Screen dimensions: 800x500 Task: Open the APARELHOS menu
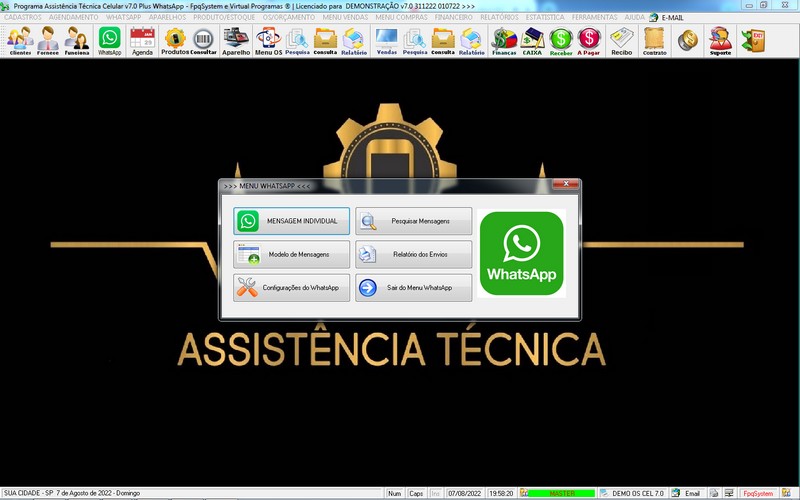[167, 17]
